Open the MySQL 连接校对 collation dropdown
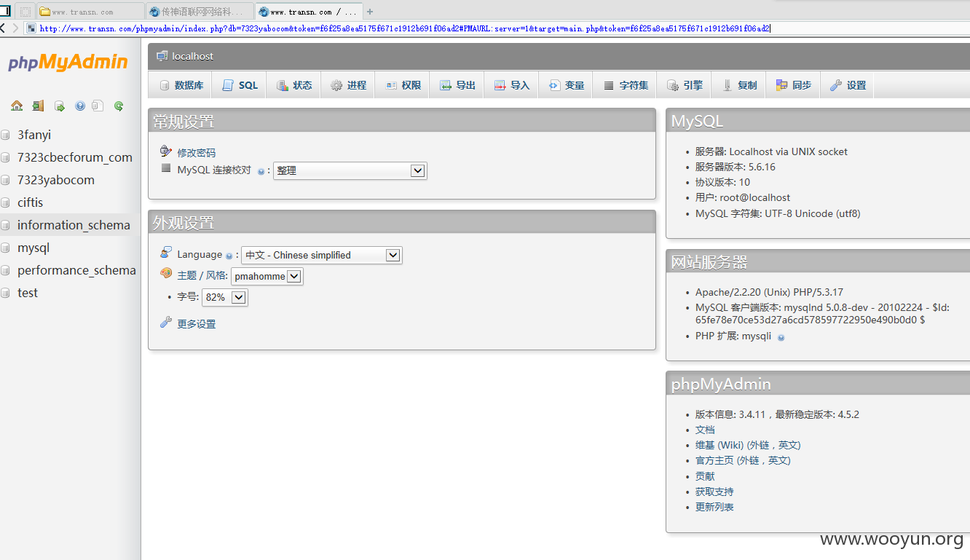The image size is (970, 560). (x=350, y=170)
